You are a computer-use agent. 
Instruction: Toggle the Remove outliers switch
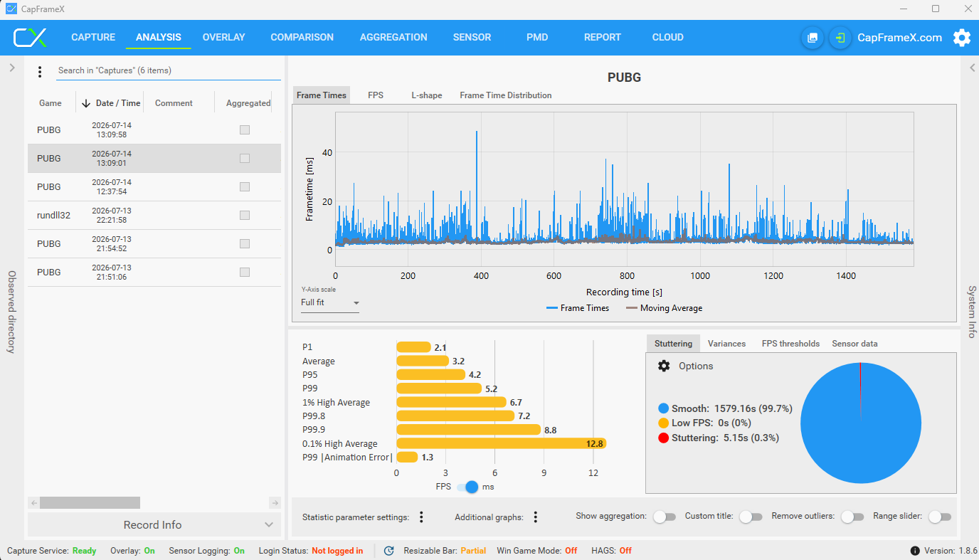(852, 517)
